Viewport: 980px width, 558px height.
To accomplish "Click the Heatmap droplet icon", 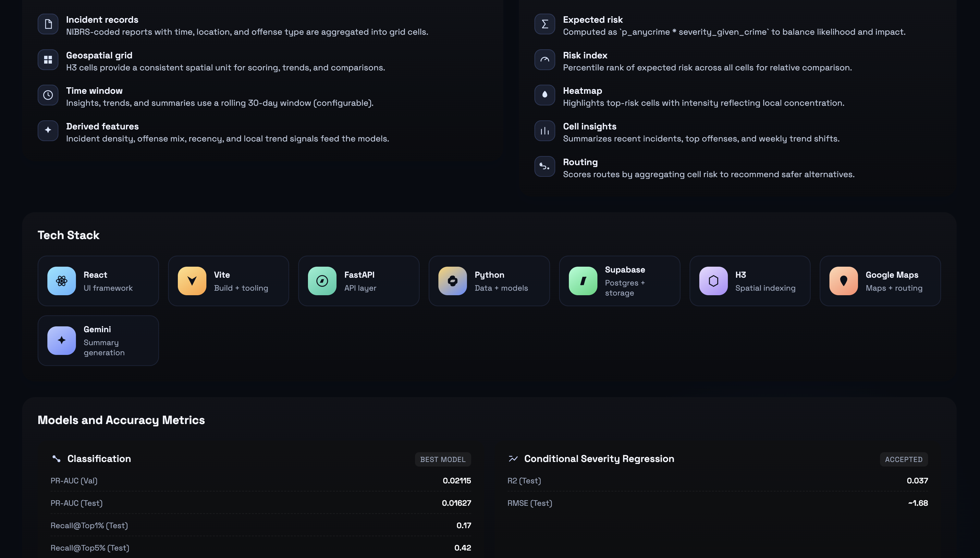I will [x=544, y=95].
